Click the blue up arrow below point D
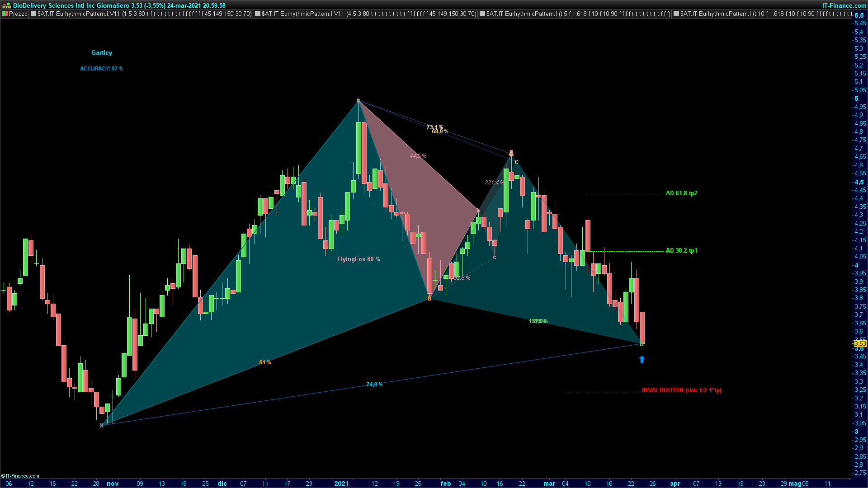 (642, 359)
